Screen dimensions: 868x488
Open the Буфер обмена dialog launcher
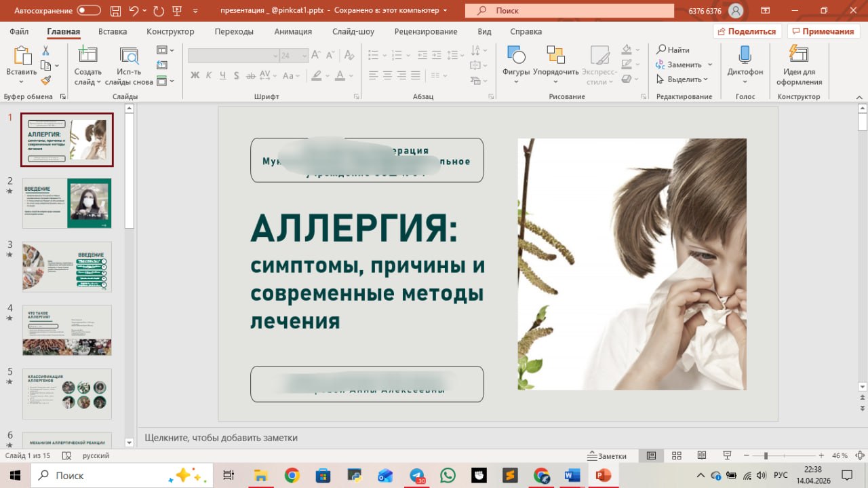[63, 97]
